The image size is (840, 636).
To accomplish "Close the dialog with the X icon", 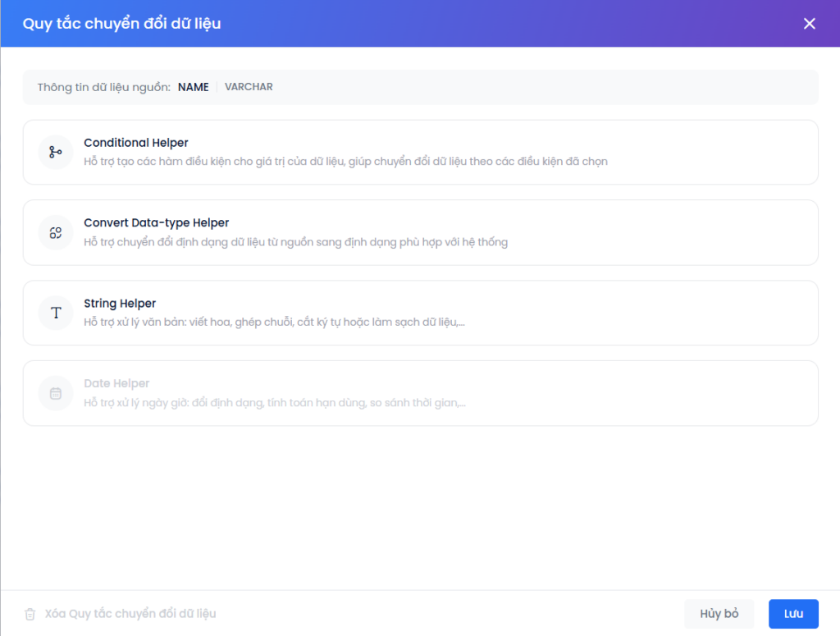I will click(809, 24).
